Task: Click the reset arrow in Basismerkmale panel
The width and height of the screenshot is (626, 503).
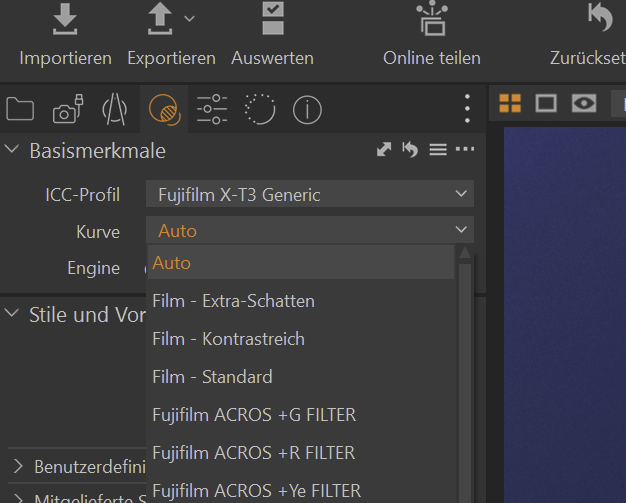Action: 410,150
